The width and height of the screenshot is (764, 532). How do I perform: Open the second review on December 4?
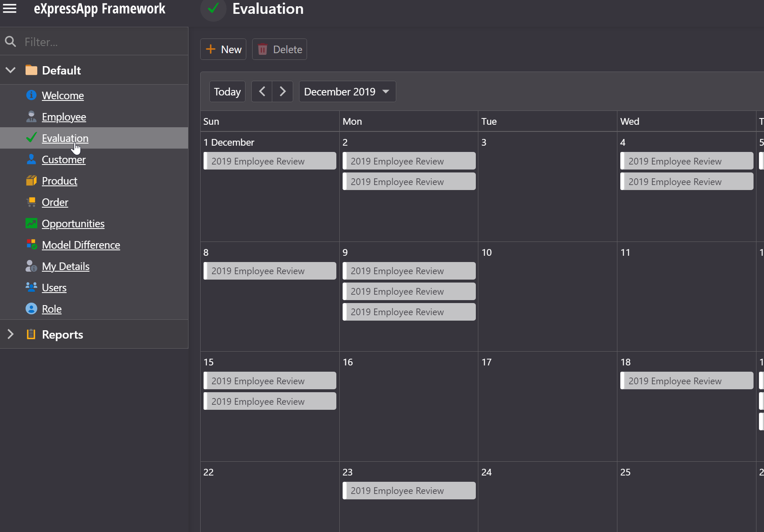687,182
